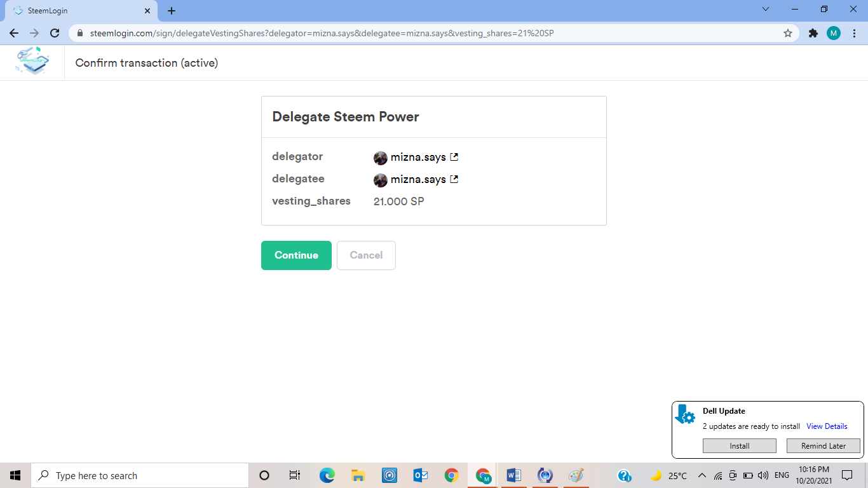Open delegator mizna.says external profile link icon
The height and width of the screenshot is (488, 868).
tap(454, 157)
